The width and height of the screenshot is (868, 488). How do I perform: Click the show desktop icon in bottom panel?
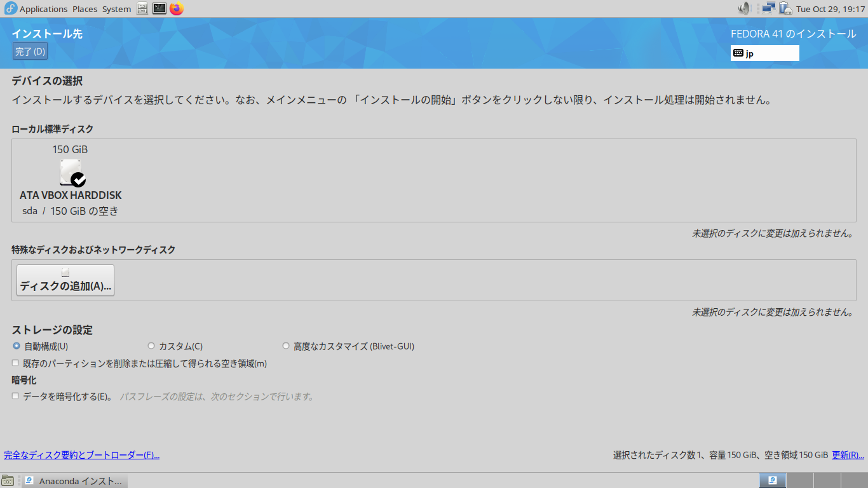[8, 480]
